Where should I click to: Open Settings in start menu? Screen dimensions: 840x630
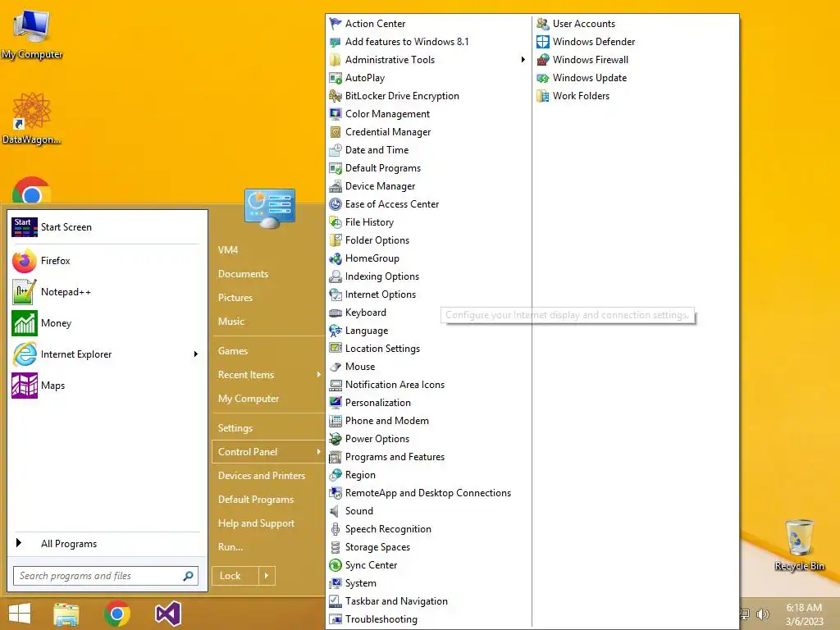point(235,428)
